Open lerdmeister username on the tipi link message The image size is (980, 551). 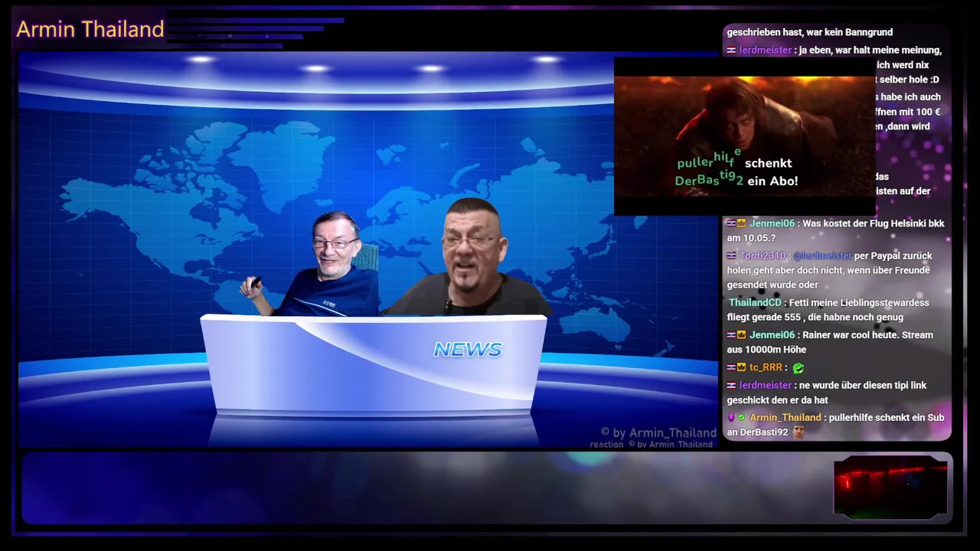pos(766,386)
